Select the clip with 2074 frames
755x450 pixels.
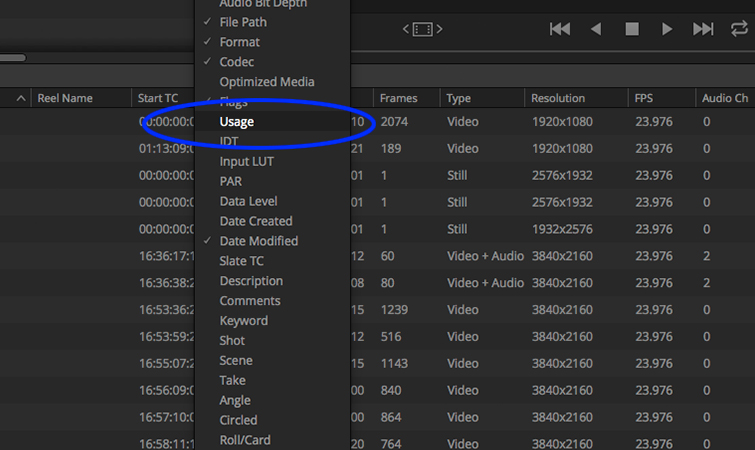[378, 121]
